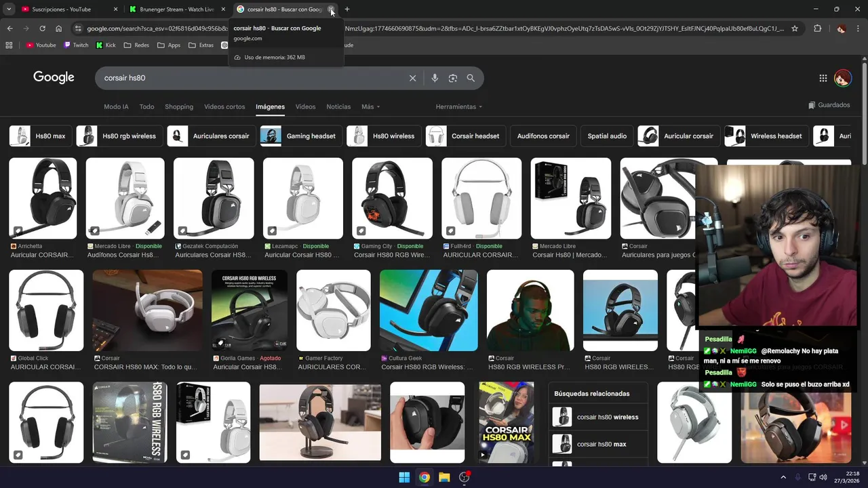
Task: Switch to Modo IA results
Action: click(x=116, y=106)
